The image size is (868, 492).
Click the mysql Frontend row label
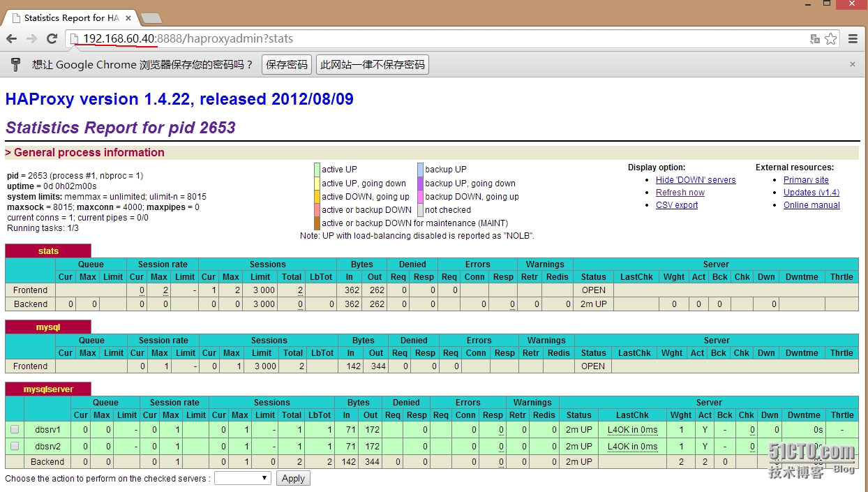point(31,366)
